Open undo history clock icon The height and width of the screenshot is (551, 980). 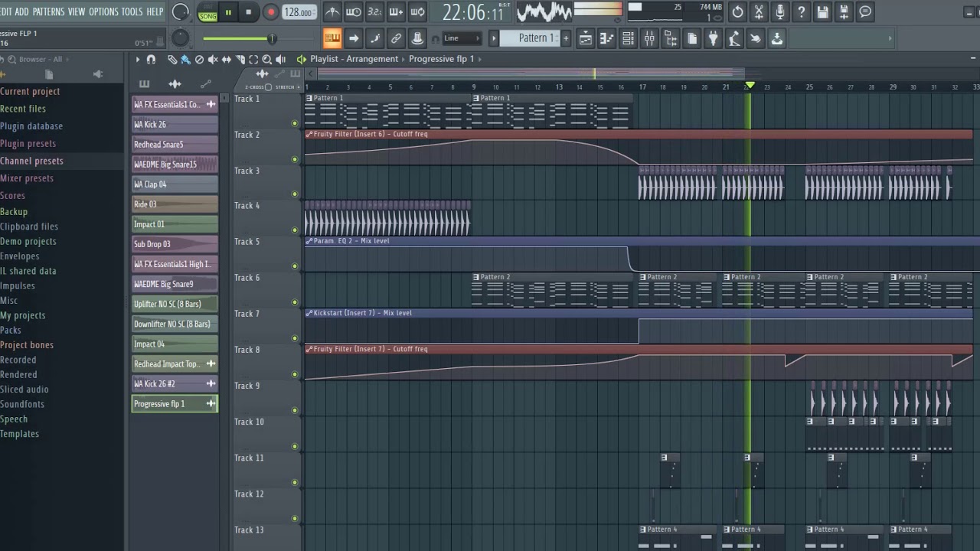click(x=737, y=12)
